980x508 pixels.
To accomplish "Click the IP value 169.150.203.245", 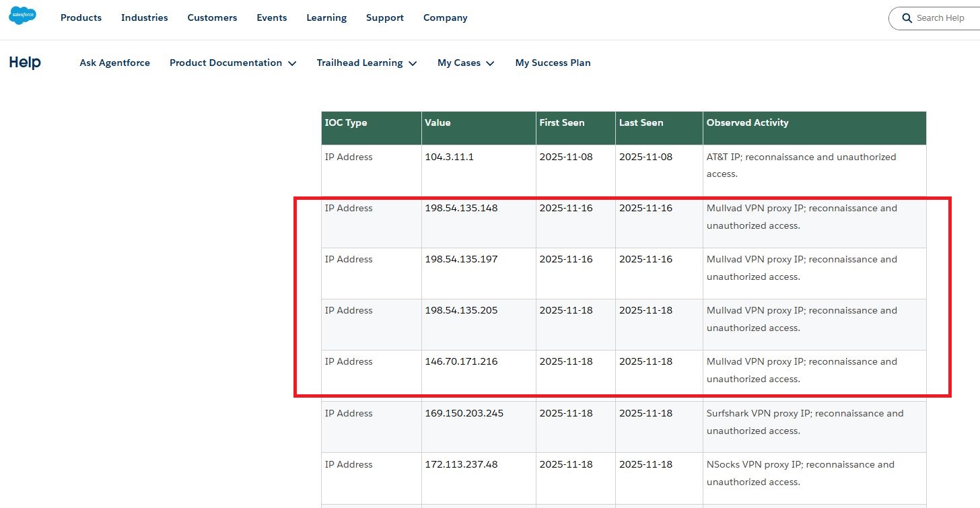I will pos(464,413).
